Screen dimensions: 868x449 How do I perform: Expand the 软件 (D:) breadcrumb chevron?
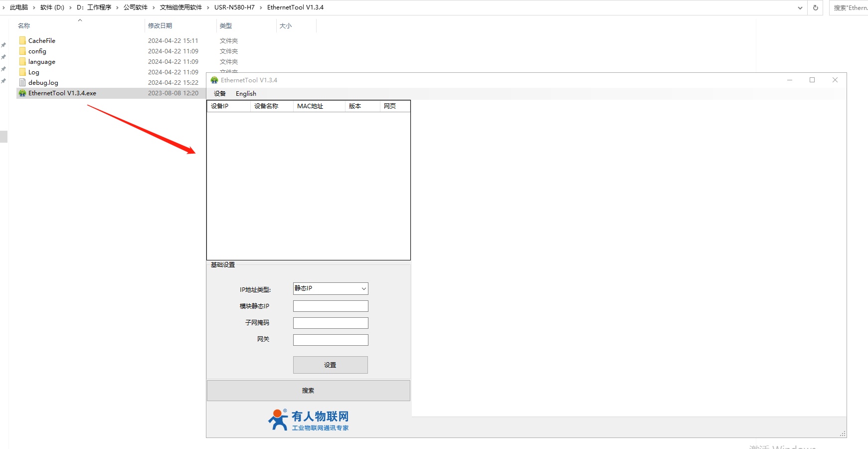70,7
